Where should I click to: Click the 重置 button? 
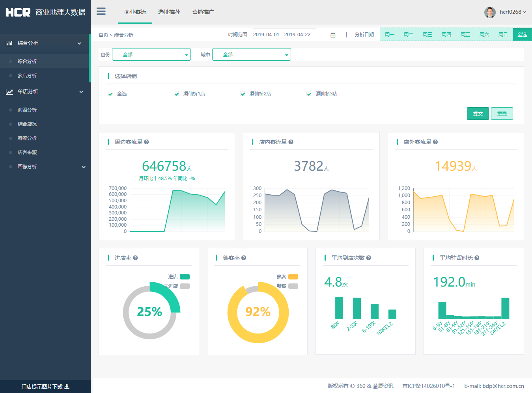(502, 114)
